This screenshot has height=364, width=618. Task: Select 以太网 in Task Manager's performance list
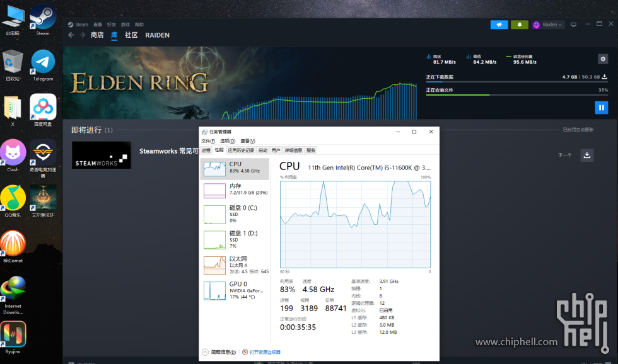235,265
